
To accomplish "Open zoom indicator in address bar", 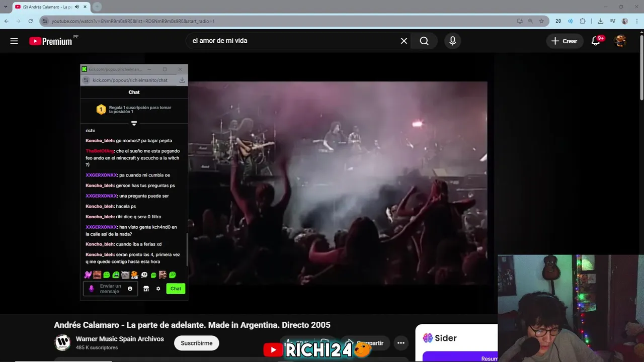I will point(530,21).
